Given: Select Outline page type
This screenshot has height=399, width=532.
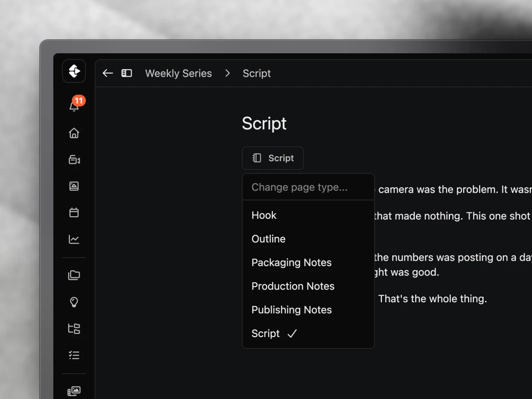Looking at the screenshot, I should tap(308, 239).
